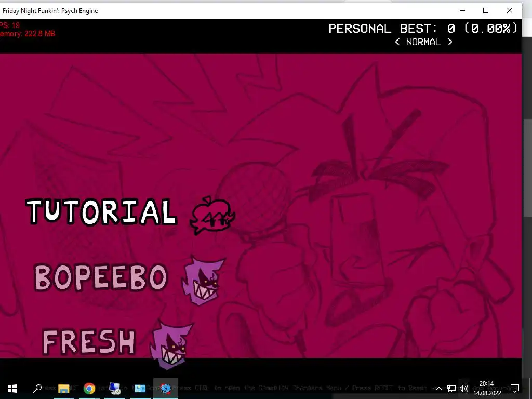
Task: Switch difficulty with the left arrow
Action: click(397, 42)
